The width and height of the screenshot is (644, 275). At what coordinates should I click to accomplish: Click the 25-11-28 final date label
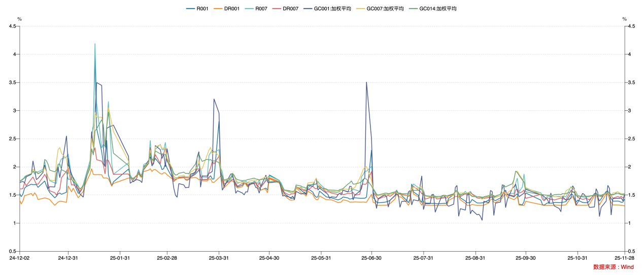[624, 258]
